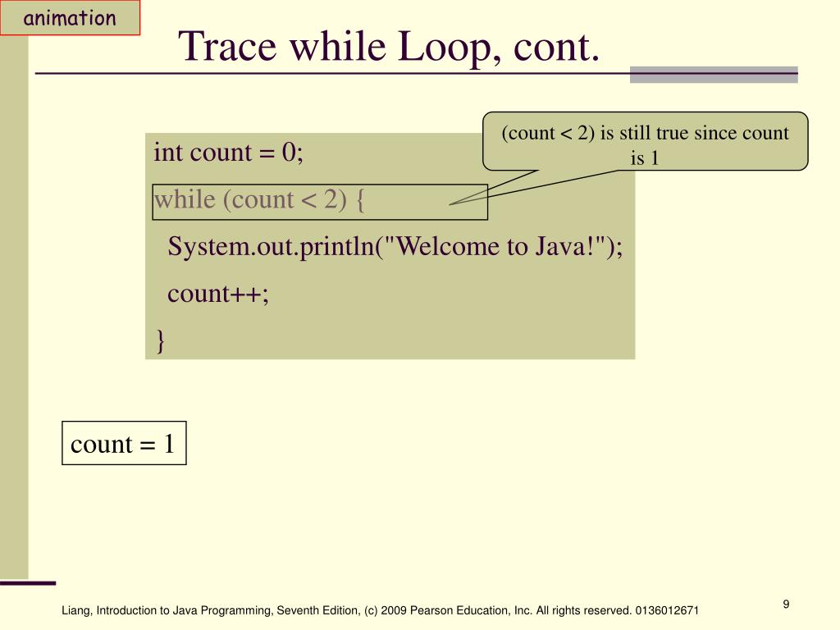Screen dimensions: 840x630
Task: Select the slide title "Trace while Loop, cont."
Action: point(388,47)
